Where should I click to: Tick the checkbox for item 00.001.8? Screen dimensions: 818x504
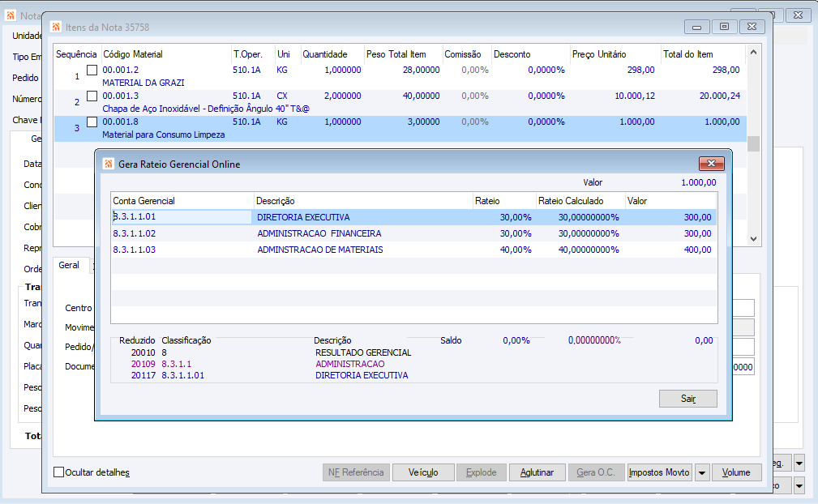pyautogui.click(x=92, y=122)
